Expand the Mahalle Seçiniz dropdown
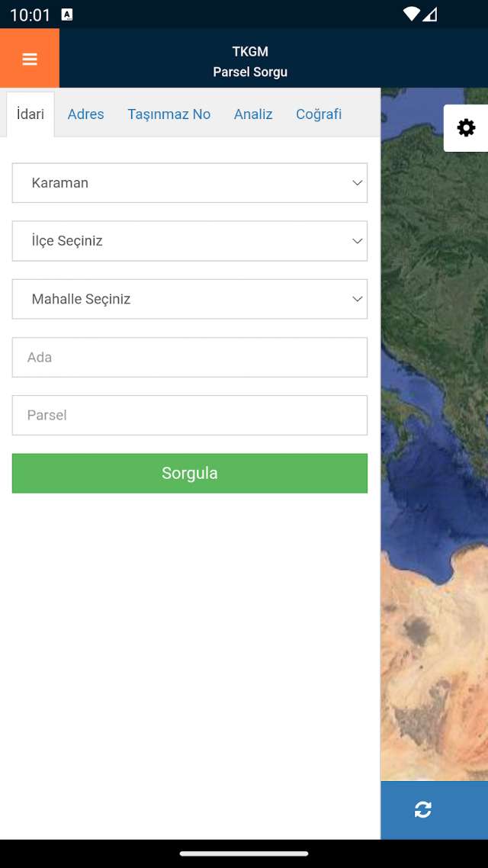The image size is (488, 868). 190,299
